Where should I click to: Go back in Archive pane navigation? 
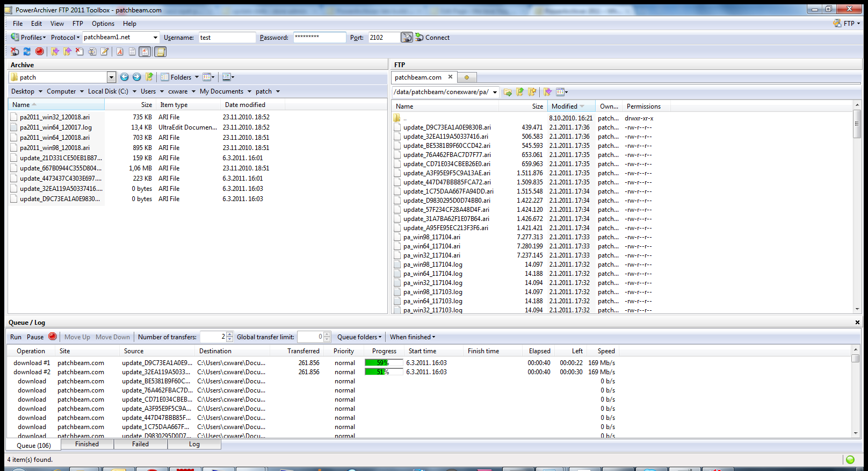(124, 77)
